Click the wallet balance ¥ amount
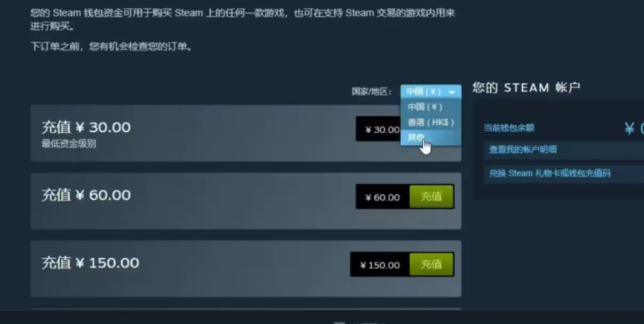Image resolution: width=644 pixels, height=324 pixels. (634, 128)
